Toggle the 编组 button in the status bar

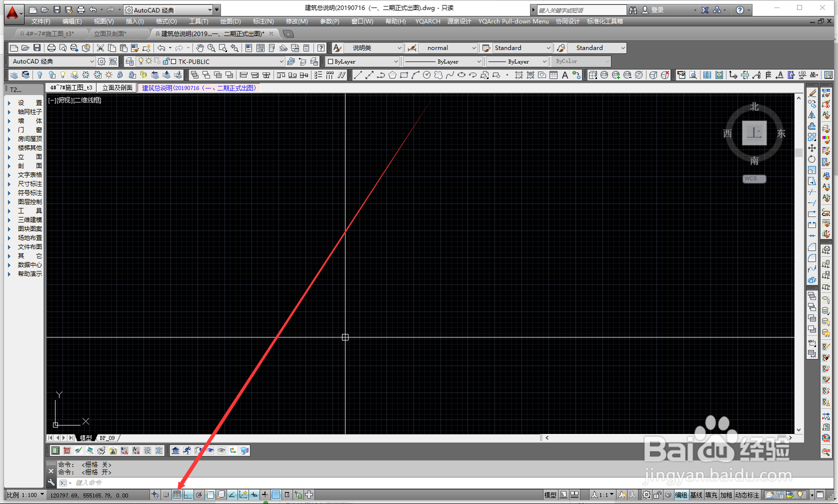(x=681, y=495)
